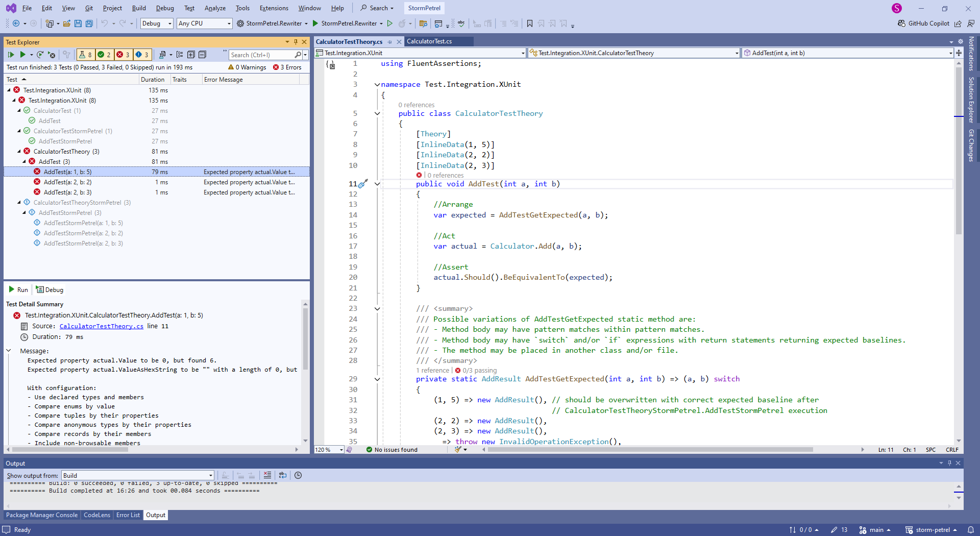Viewport: 980px width, 536px height.
Task: Click Debug in the test detail pane
Action: click(50, 290)
